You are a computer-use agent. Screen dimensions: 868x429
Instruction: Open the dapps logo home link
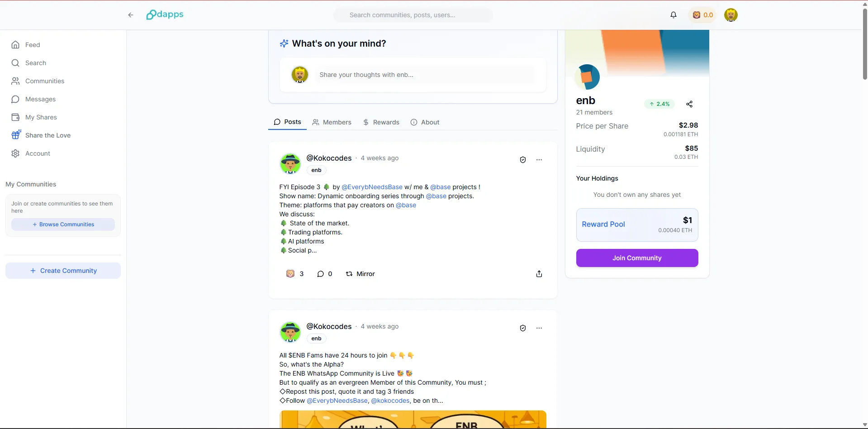pyautogui.click(x=165, y=14)
